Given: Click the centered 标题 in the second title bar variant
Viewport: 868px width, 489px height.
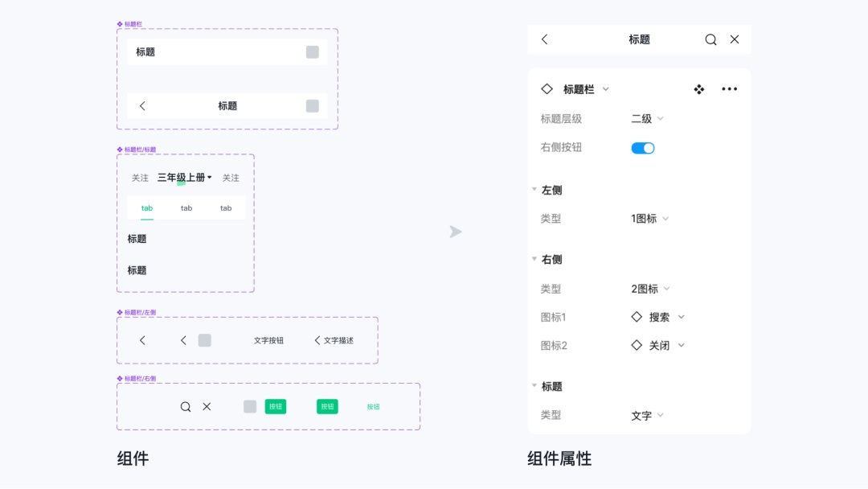Looking at the screenshot, I should [227, 106].
